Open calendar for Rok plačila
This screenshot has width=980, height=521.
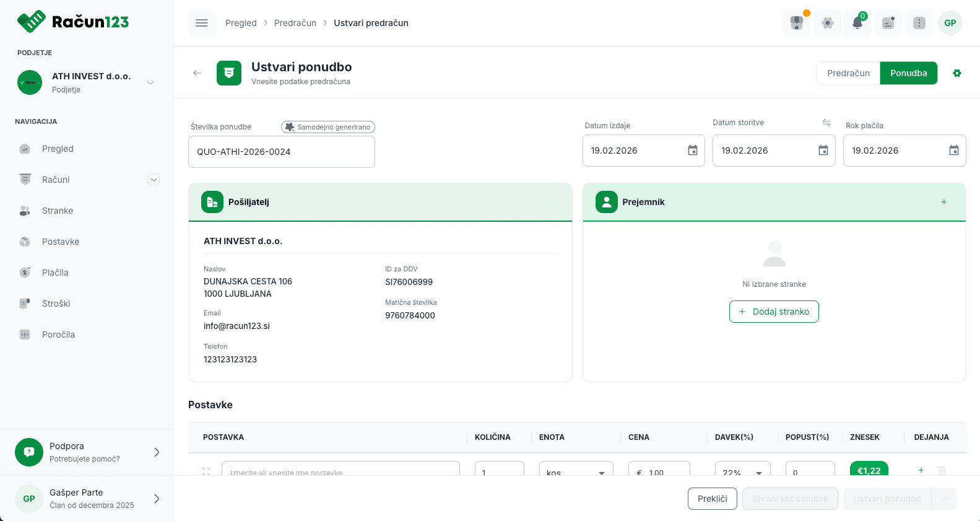[953, 151]
